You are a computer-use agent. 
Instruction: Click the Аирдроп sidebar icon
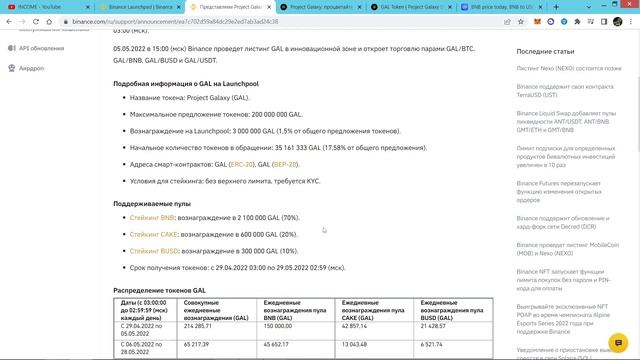11,68
